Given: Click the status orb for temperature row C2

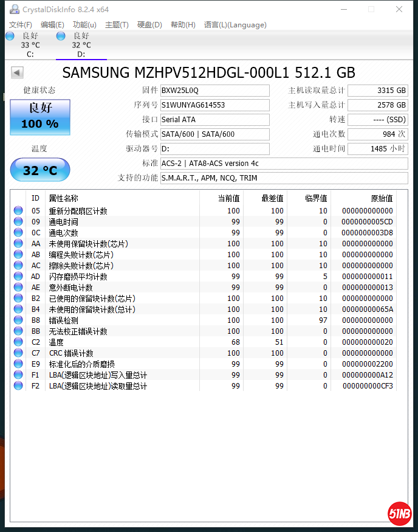Looking at the screenshot, I should [18, 342].
